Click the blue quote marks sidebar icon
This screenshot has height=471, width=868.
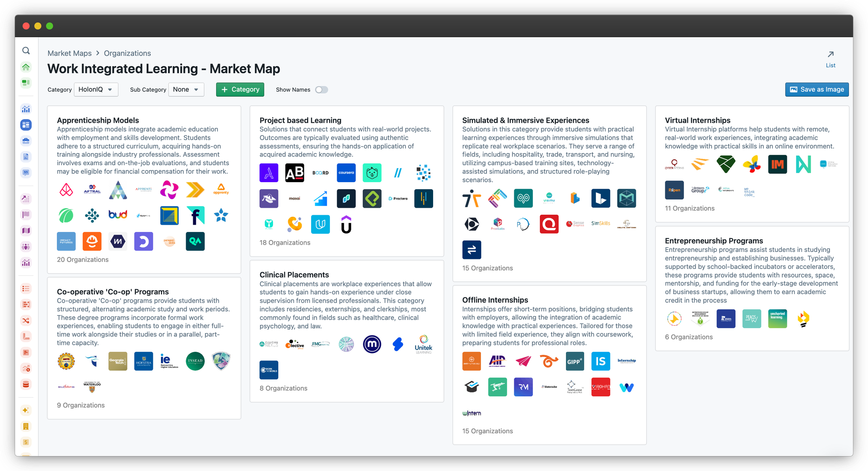pyautogui.click(x=26, y=173)
